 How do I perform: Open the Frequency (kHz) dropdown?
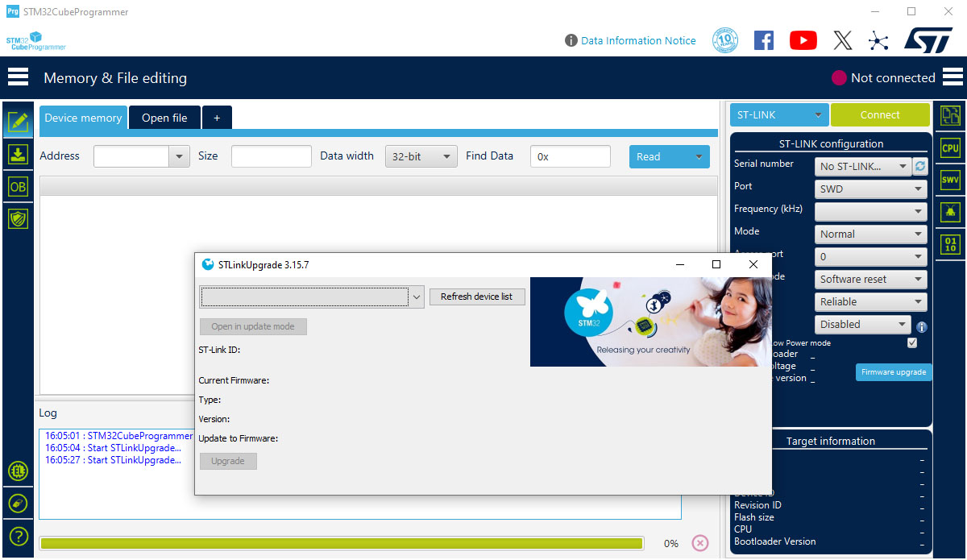(871, 211)
